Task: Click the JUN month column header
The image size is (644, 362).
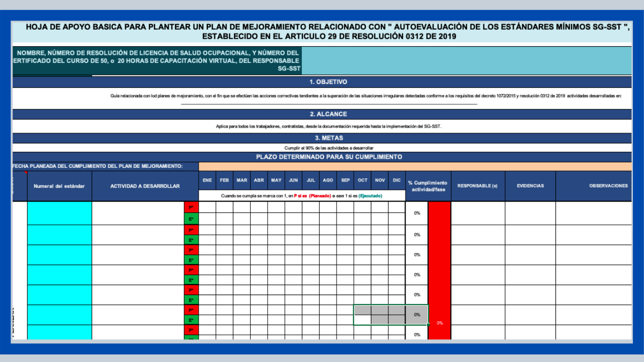Action: click(x=293, y=180)
